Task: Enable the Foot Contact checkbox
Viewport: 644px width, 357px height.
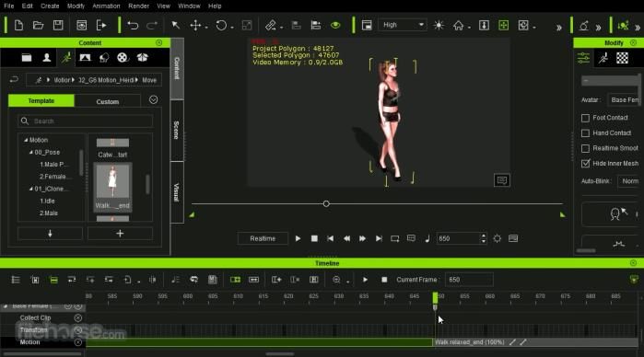Action: (585, 118)
